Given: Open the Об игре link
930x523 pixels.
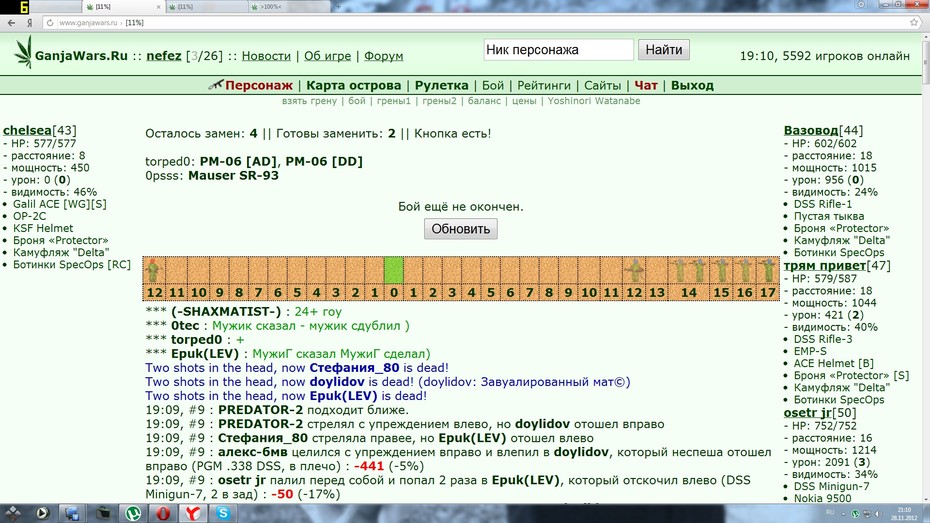Looking at the screenshot, I should coord(327,56).
